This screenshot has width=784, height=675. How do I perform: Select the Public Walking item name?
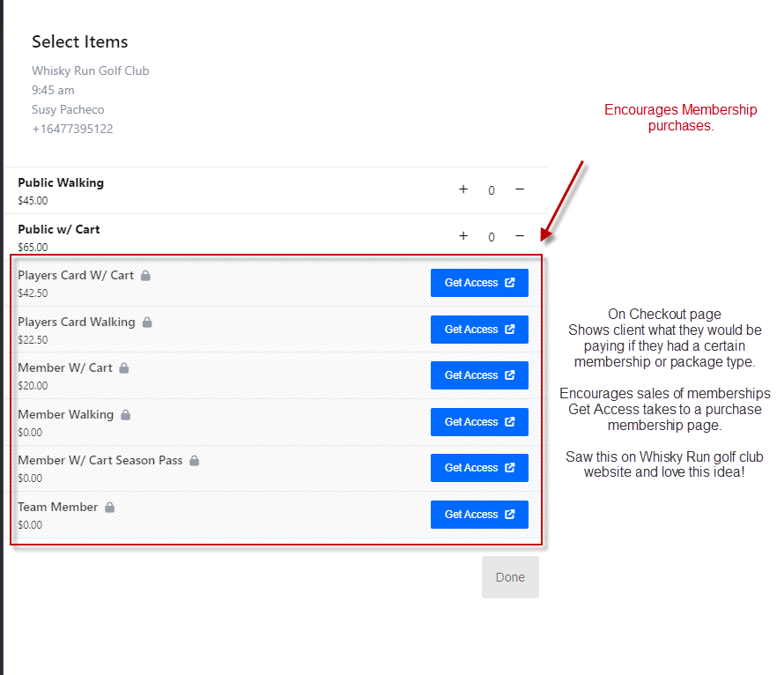[61, 183]
